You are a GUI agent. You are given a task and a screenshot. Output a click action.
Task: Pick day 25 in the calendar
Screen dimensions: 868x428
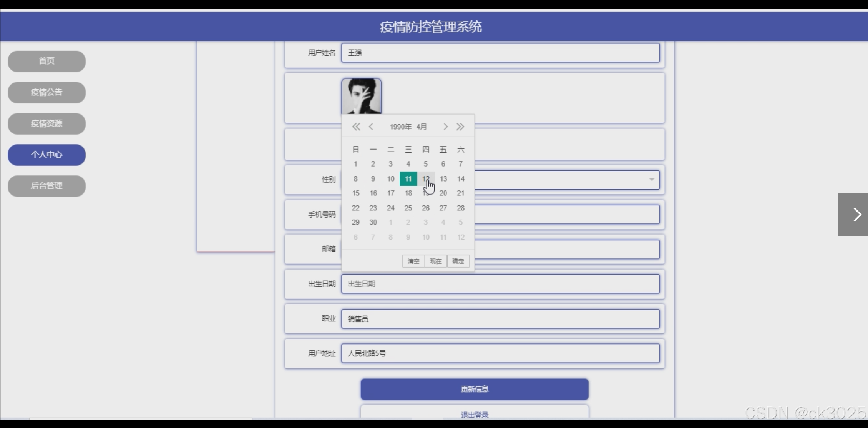408,208
